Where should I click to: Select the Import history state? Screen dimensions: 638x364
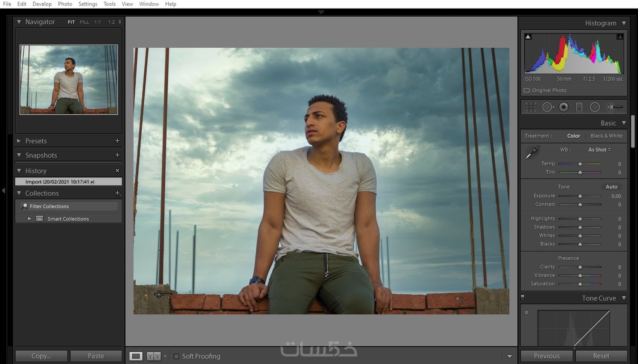[68, 182]
